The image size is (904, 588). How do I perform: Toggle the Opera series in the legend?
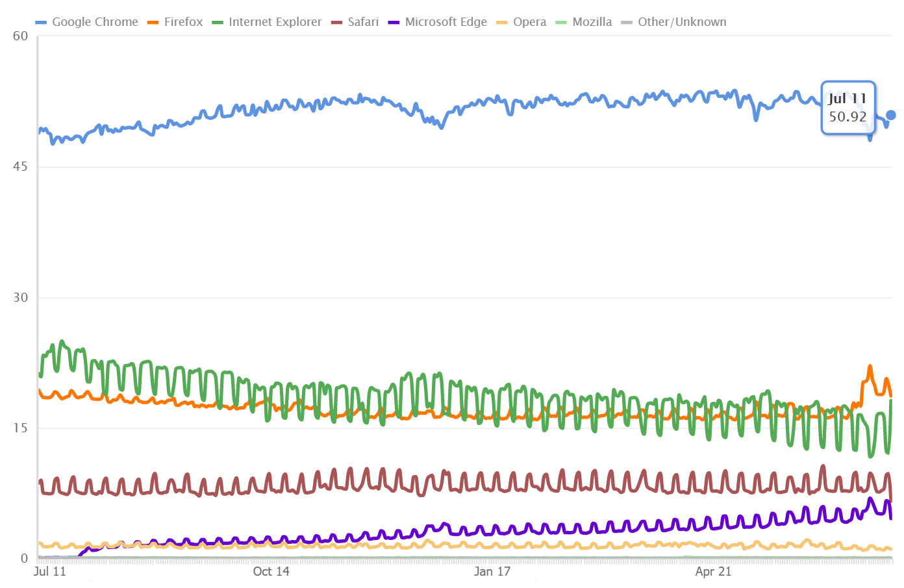(529, 21)
